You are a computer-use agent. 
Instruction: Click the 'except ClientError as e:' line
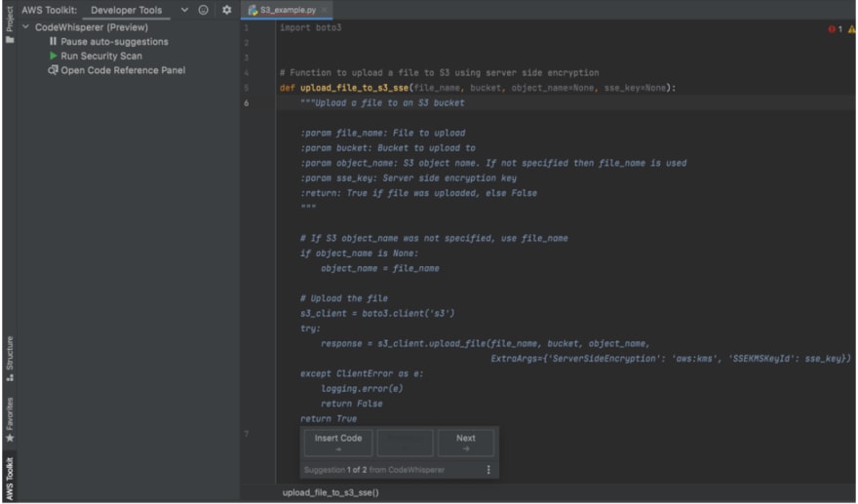pyautogui.click(x=362, y=373)
